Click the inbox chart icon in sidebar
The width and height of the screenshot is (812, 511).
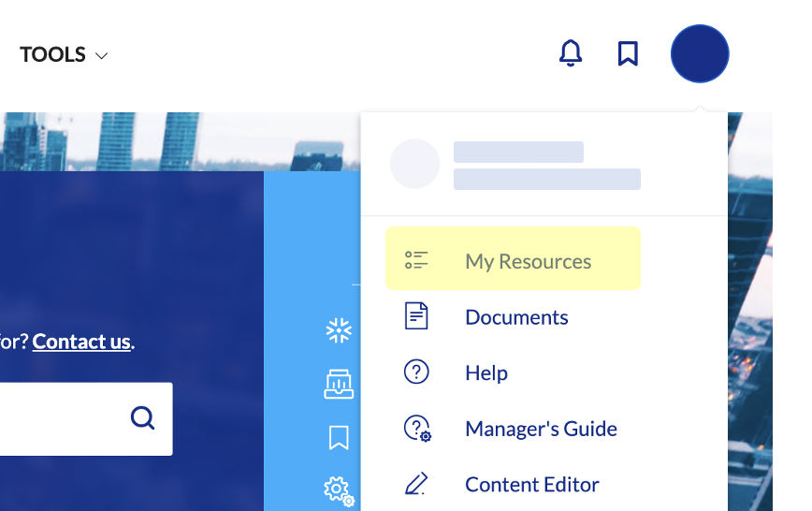tap(339, 384)
